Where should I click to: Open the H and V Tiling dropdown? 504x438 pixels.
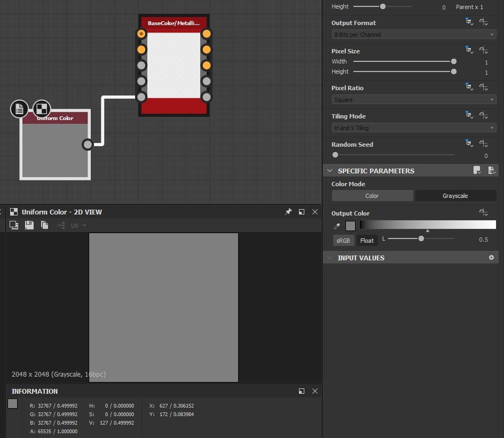[x=414, y=128]
